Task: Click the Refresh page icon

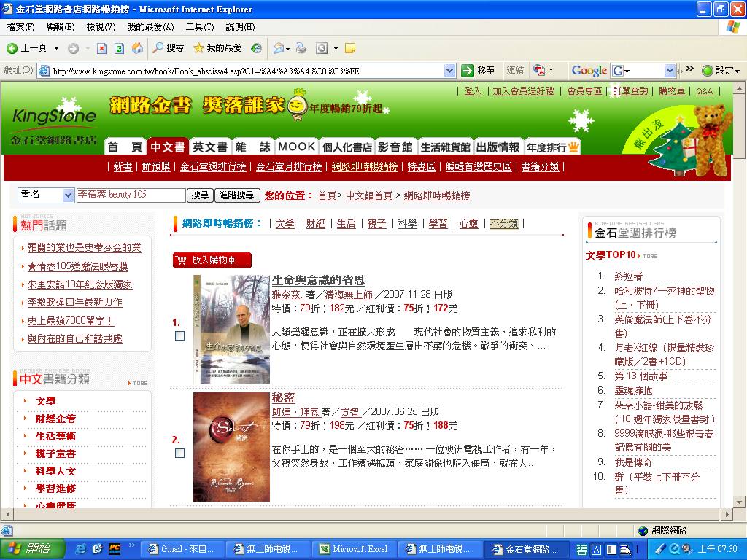Action: [x=119, y=48]
